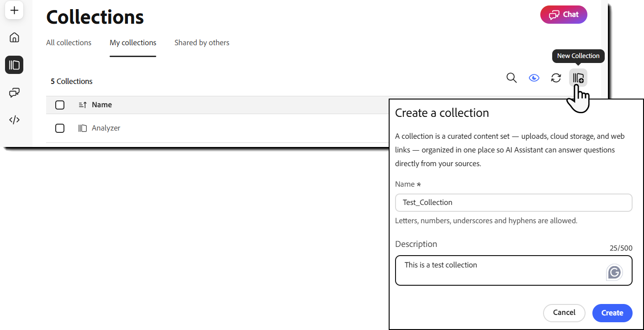
Task: Click the New Collection icon
Action: click(578, 78)
